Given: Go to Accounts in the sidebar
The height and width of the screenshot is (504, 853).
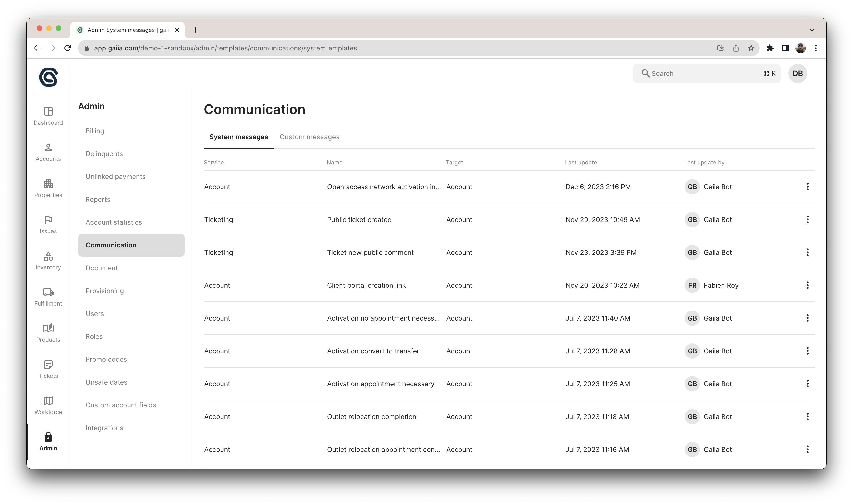Looking at the screenshot, I should (48, 152).
